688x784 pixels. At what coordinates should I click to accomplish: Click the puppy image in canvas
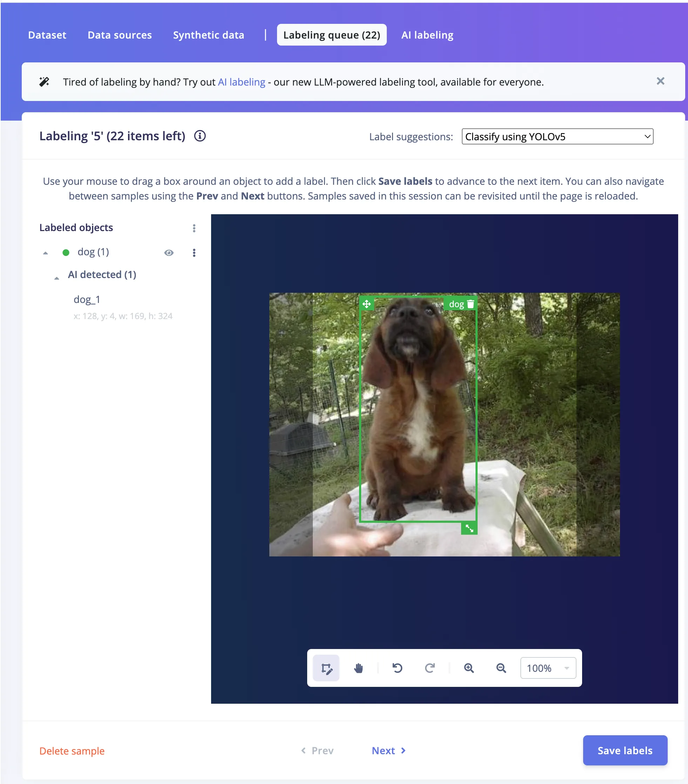(x=444, y=424)
